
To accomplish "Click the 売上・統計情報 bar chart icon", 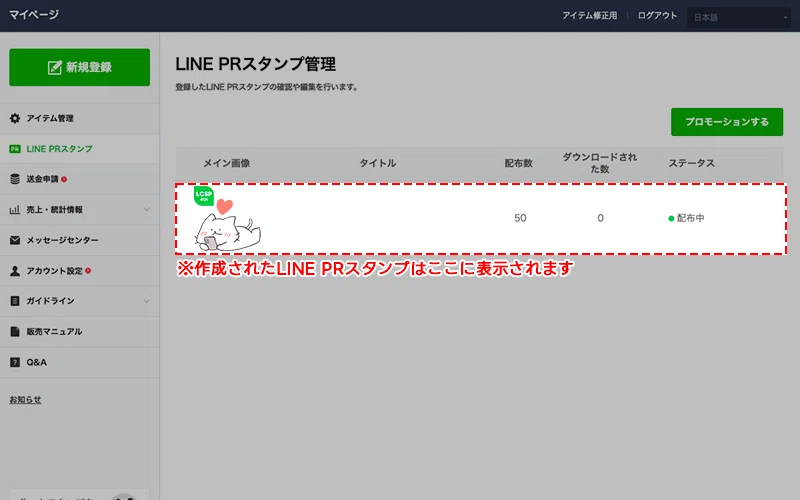I will coord(15,210).
